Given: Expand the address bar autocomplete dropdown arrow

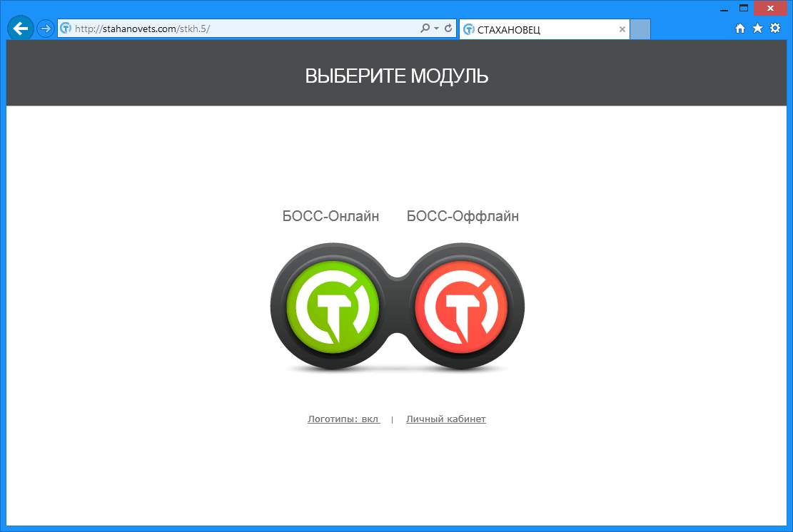Looking at the screenshot, I should (436, 29).
